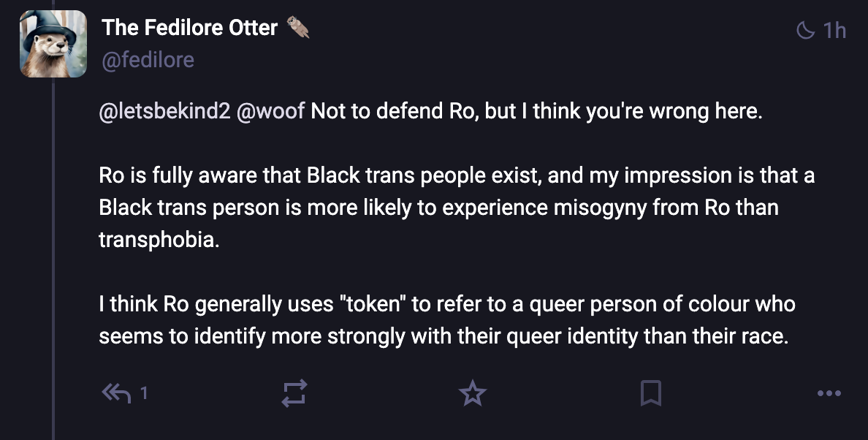Click the moon visibility icon
868x440 pixels.
click(804, 30)
